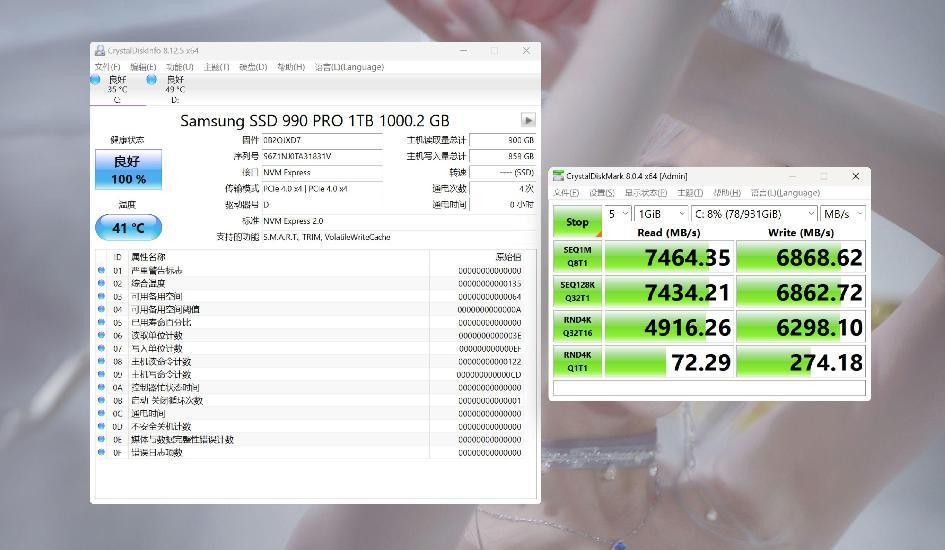The height and width of the screenshot is (550, 945).
Task: Click the RND4K Q1T1 test button
Action: pos(577,361)
